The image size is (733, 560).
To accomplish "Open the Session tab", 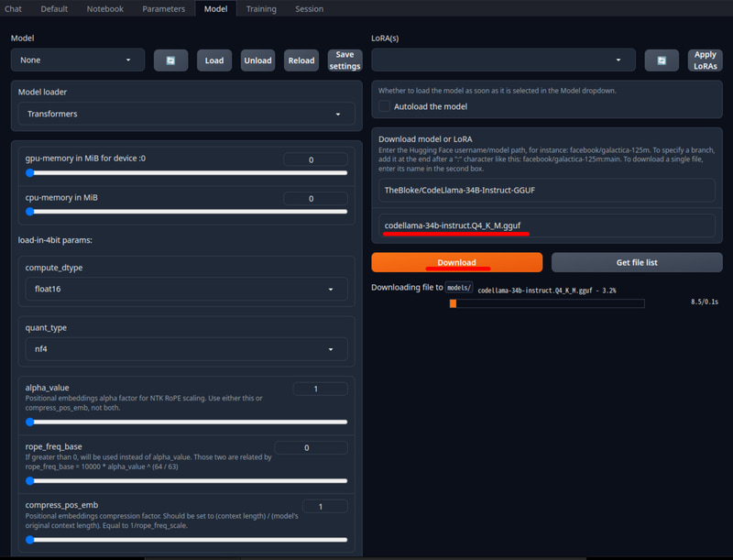I will (309, 9).
